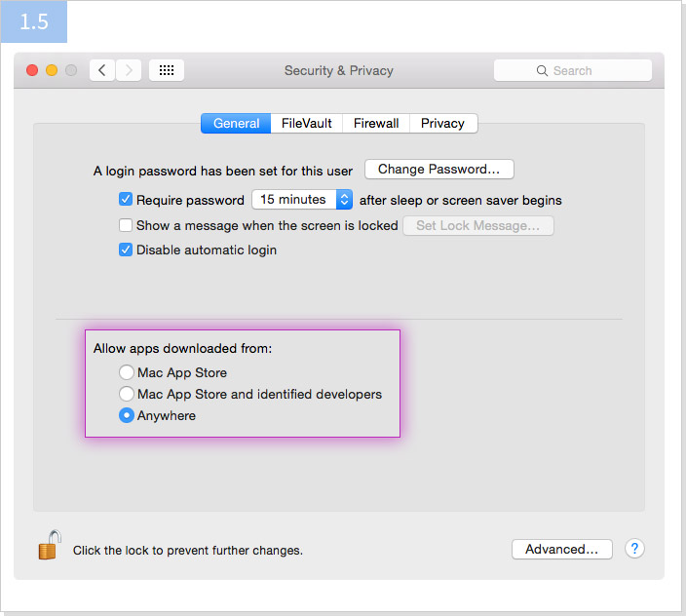Open the 15 minutes delay dropdown

click(x=302, y=200)
